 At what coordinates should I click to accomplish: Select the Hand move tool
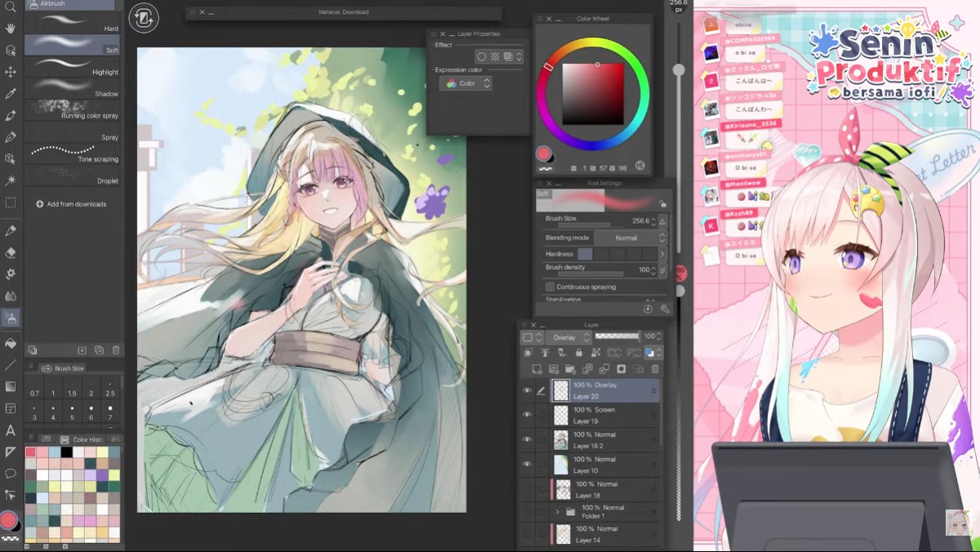[x=11, y=29]
